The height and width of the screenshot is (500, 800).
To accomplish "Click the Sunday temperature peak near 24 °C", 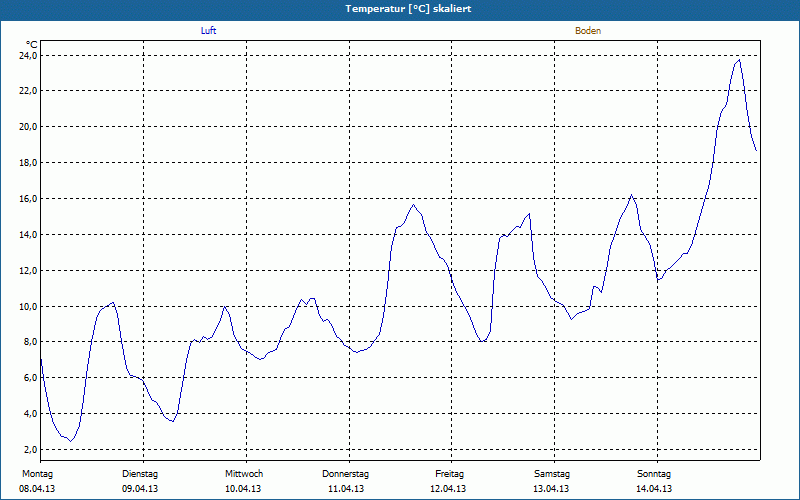I will point(739,60).
